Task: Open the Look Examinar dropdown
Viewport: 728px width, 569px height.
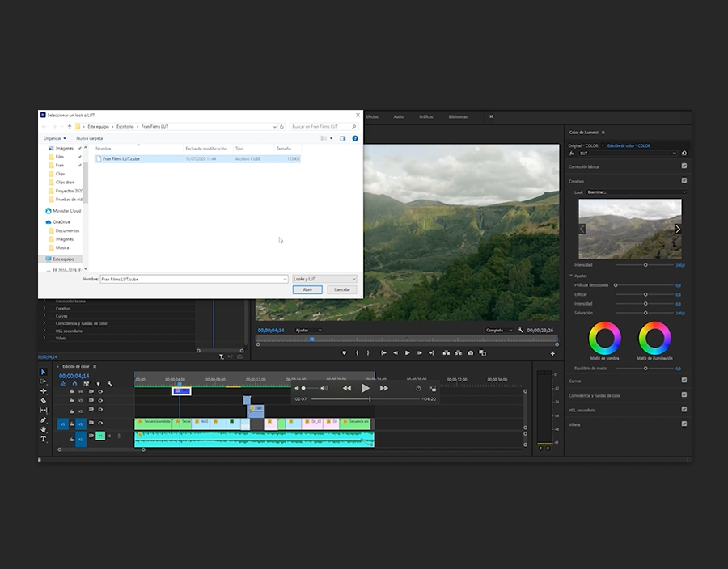Action: (x=635, y=192)
